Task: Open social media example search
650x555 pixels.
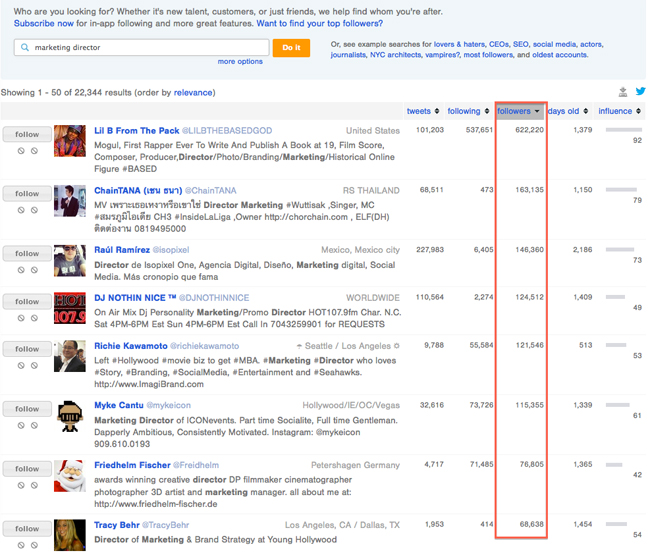Action: pyautogui.click(x=554, y=44)
